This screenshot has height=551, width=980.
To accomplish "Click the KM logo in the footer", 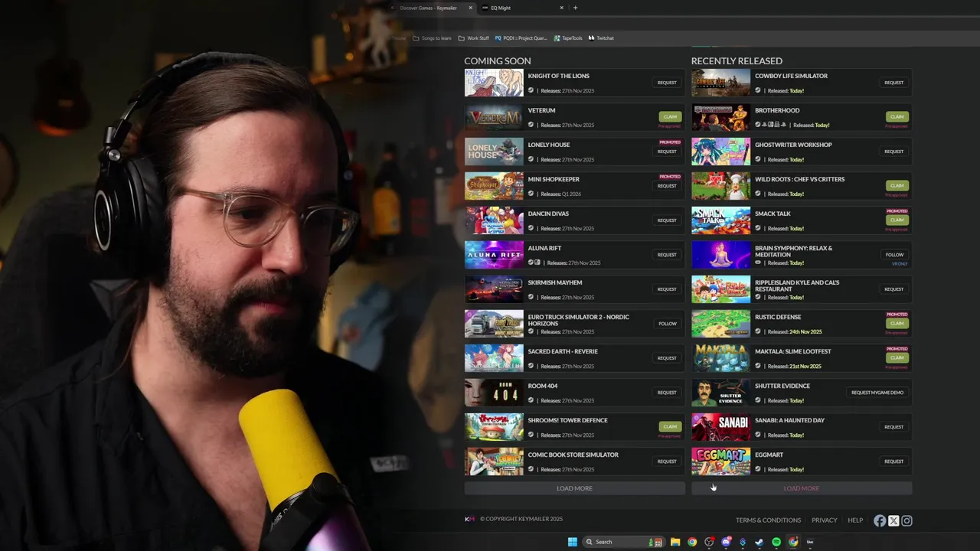I will click(x=469, y=519).
